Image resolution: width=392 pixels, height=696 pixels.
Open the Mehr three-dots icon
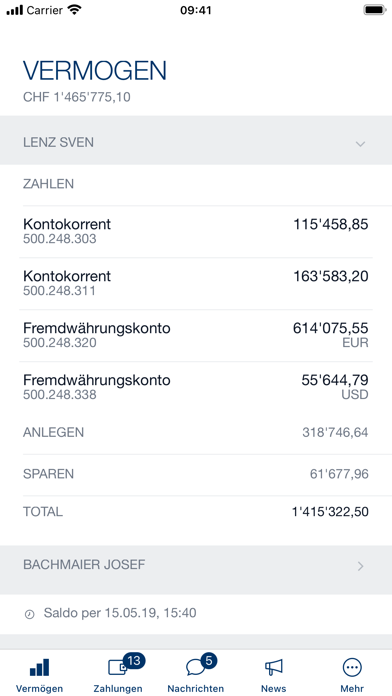pos(352,667)
